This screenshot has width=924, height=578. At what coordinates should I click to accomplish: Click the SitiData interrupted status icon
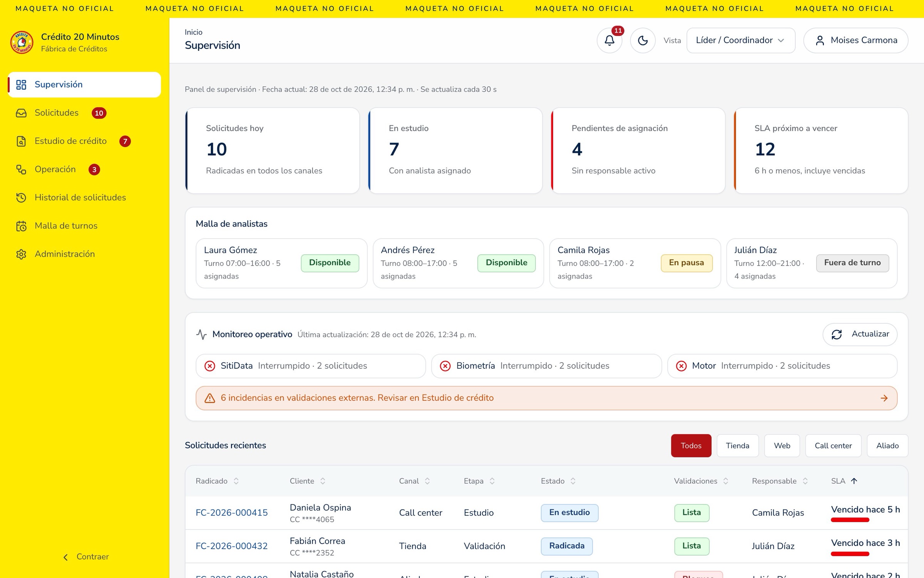(210, 366)
